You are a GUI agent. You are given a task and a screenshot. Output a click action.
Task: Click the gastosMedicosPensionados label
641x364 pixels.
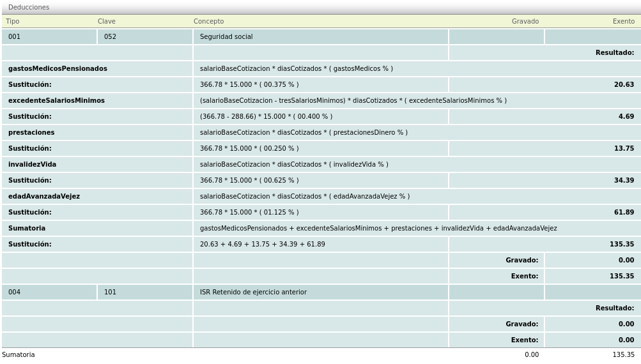point(58,68)
